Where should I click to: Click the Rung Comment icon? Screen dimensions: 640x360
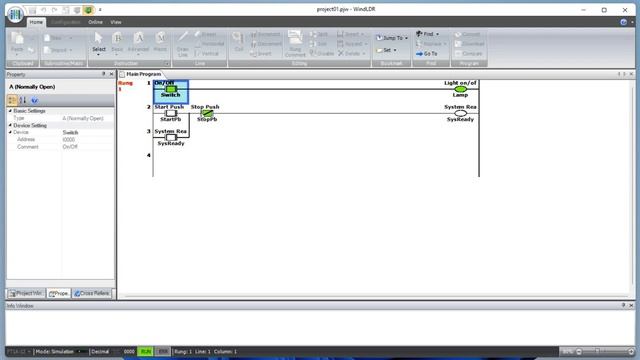pyautogui.click(x=295, y=44)
